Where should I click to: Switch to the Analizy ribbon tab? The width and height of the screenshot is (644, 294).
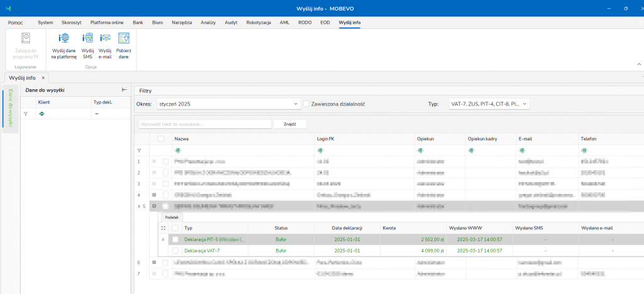pyautogui.click(x=208, y=23)
